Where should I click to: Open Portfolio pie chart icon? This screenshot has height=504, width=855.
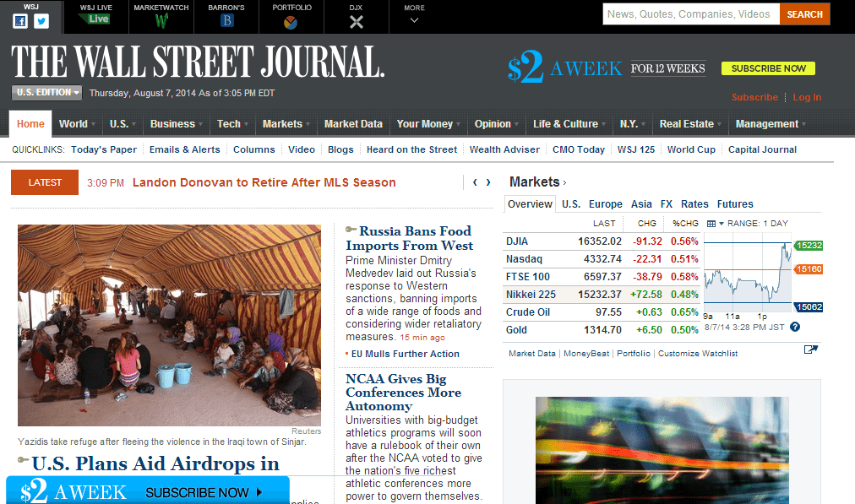click(291, 22)
